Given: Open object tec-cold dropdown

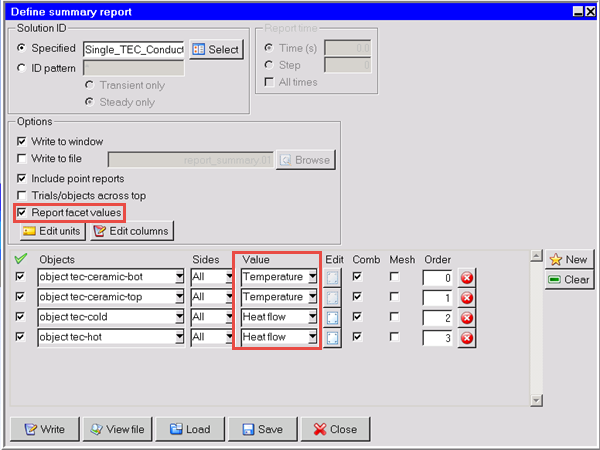Looking at the screenshot, I should click(179, 317).
